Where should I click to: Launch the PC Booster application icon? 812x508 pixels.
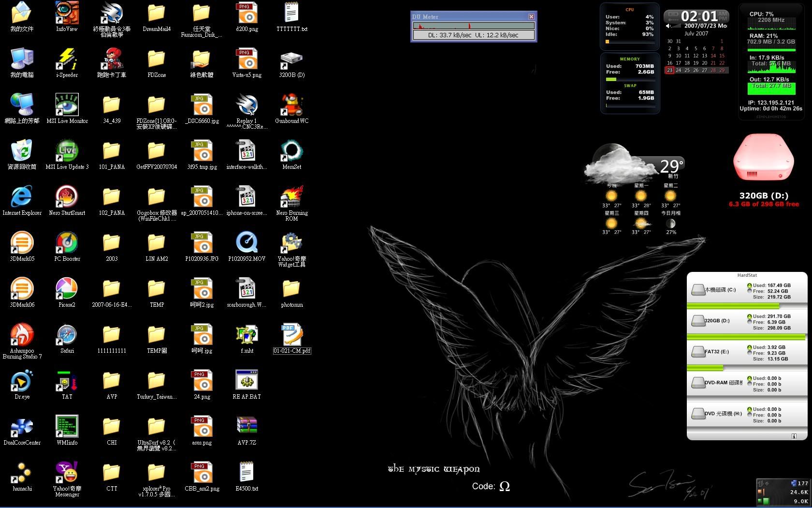(67, 243)
